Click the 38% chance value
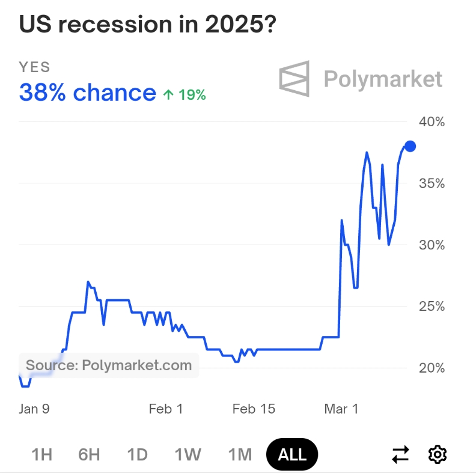The width and height of the screenshot is (476, 473). click(88, 93)
